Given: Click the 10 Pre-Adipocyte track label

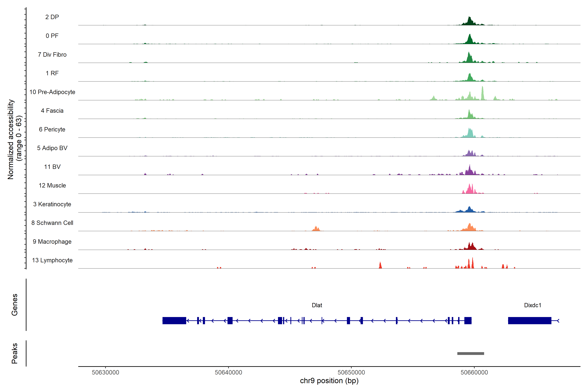Looking at the screenshot, I should point(52,92).
